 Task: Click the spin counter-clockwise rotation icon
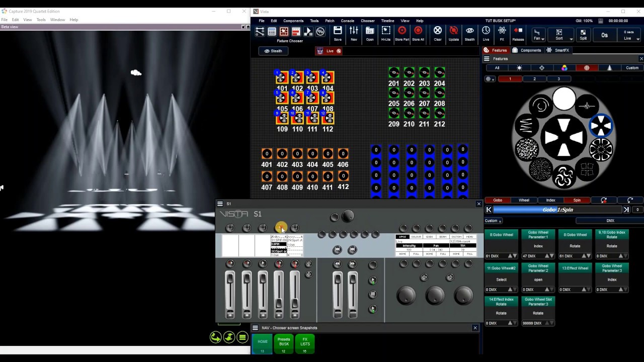(604, 200)
